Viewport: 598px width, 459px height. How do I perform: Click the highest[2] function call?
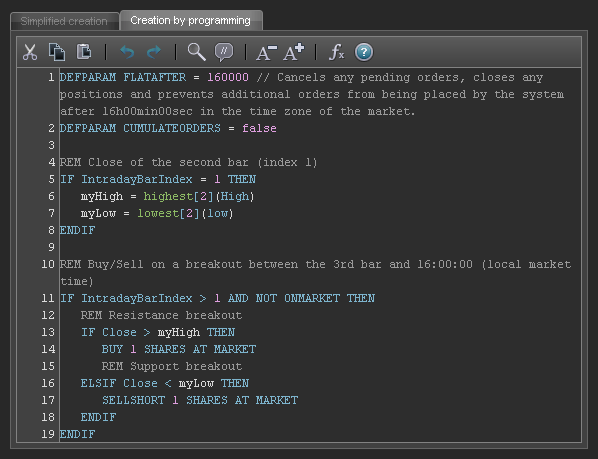(178, 196)
